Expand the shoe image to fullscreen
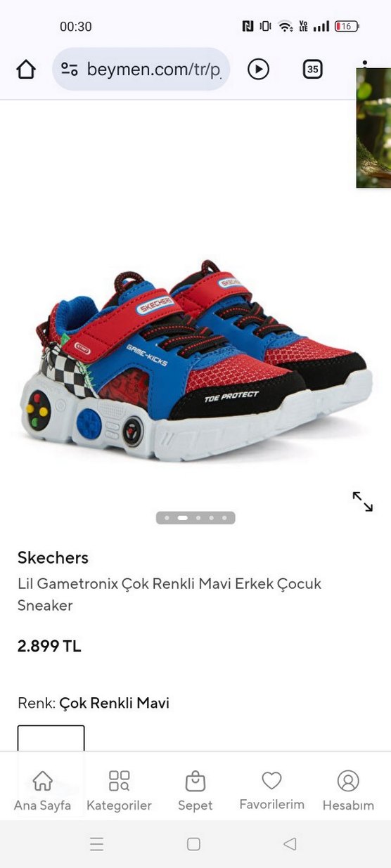 [x=362, y=501]
